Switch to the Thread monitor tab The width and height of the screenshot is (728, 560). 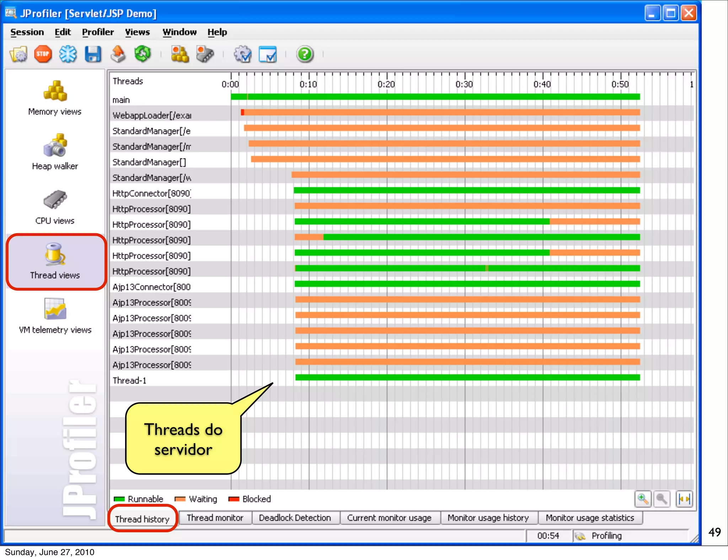point(215,518)
